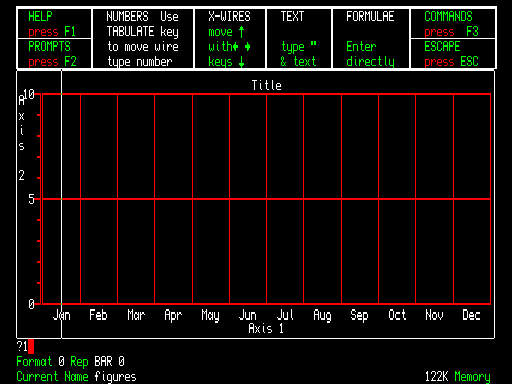
Task: Click the Oct axis label
Action: pos(397,315)
